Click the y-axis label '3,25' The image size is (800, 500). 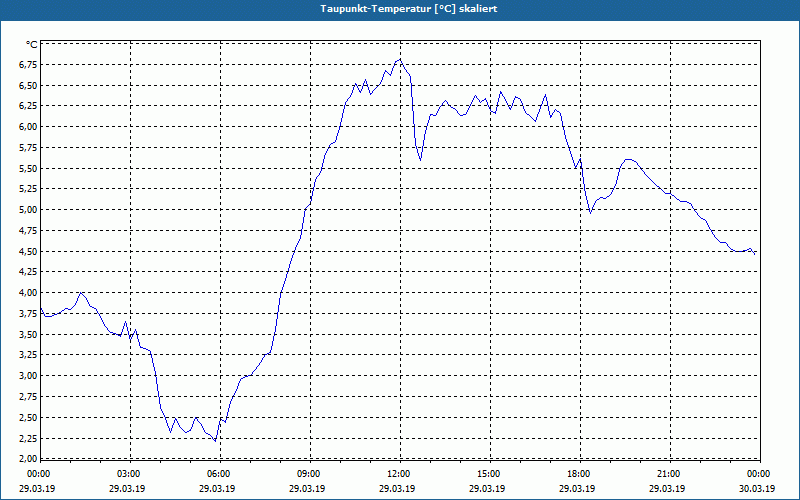tap(29, 355)
